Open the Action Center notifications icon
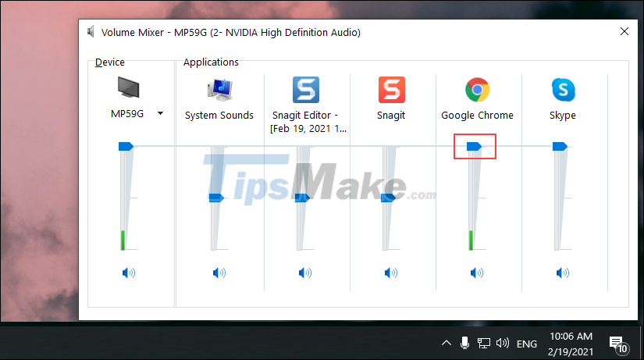The width and height of the screenshot is (644, 360). click(x=618, y=344)
